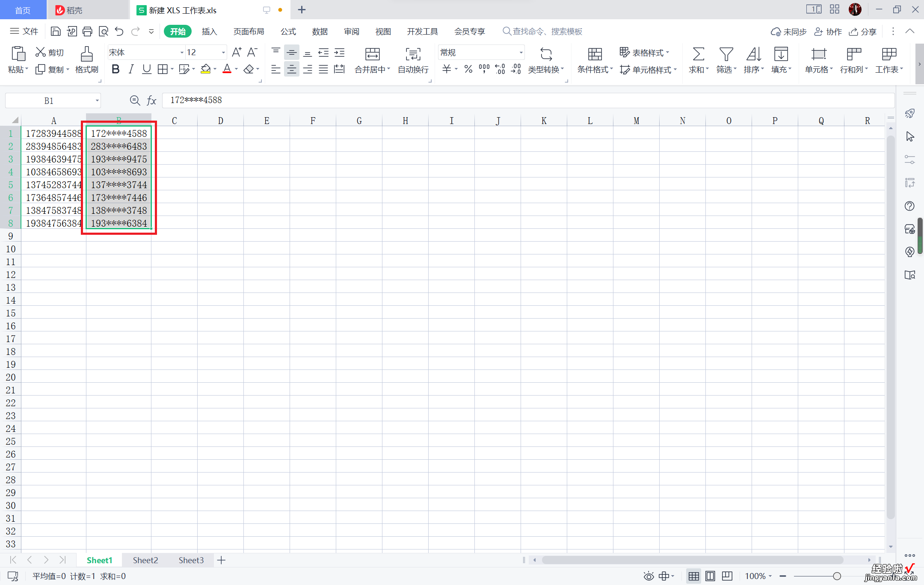Click the select-all corner triangle

[x=15, y=120]
